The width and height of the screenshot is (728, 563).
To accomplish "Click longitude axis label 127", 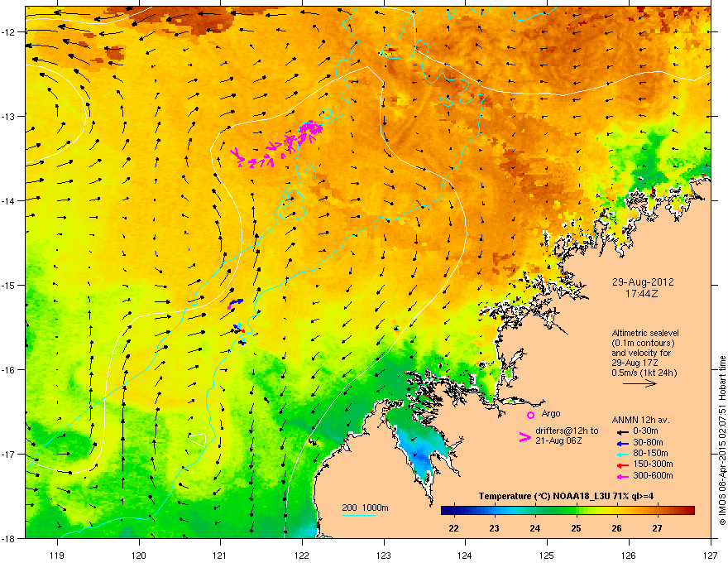I will (710, 556).
